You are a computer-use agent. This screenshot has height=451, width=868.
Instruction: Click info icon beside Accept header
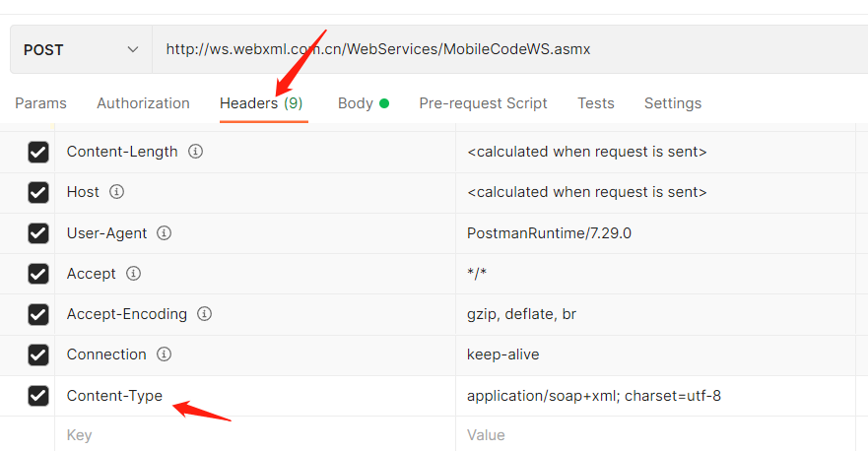[133, 274]
